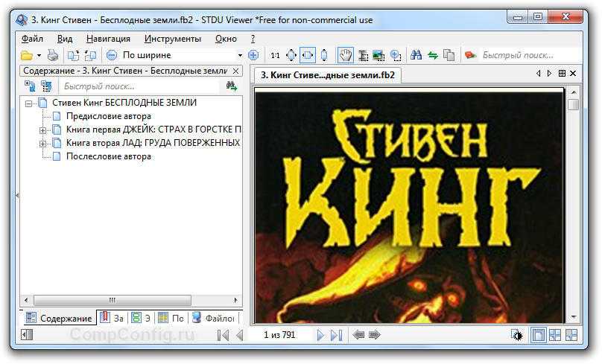The width and height of the screenshot is (602, 364).
Task: Open the Файл menu
Action: [32, 39]
